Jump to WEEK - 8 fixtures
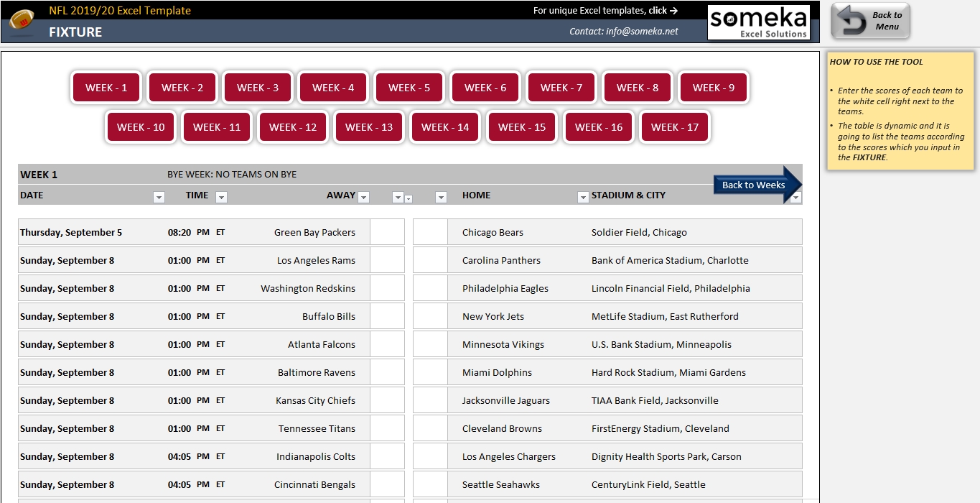The height and width of the screenshot is (503, 980). [x=638, y=88]
